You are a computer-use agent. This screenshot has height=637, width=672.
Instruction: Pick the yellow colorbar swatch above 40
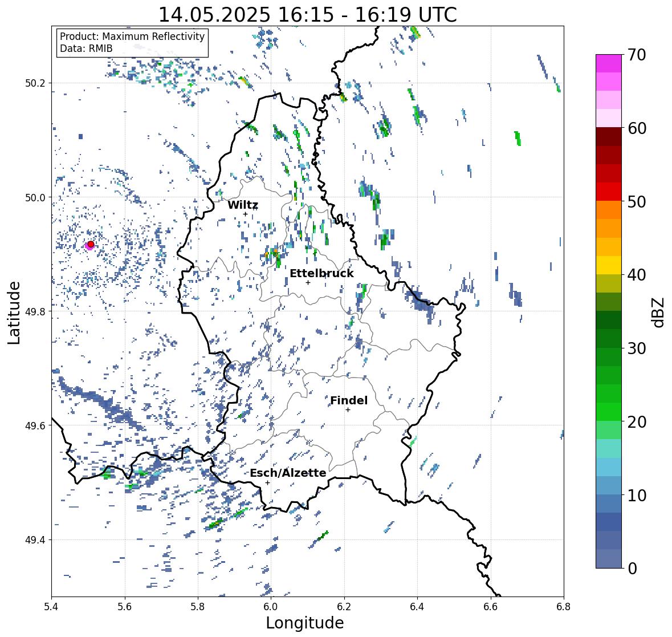tap(609, 265)
